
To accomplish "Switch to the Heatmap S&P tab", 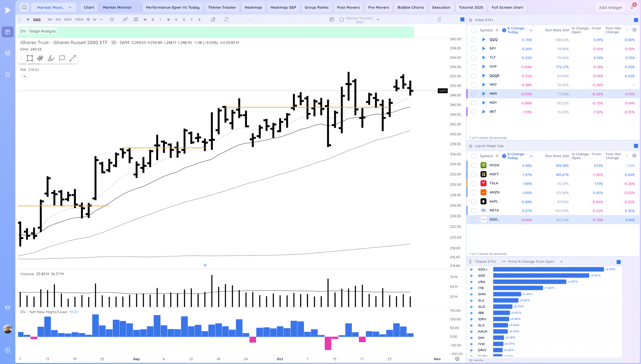I will [x=283, y=7].
